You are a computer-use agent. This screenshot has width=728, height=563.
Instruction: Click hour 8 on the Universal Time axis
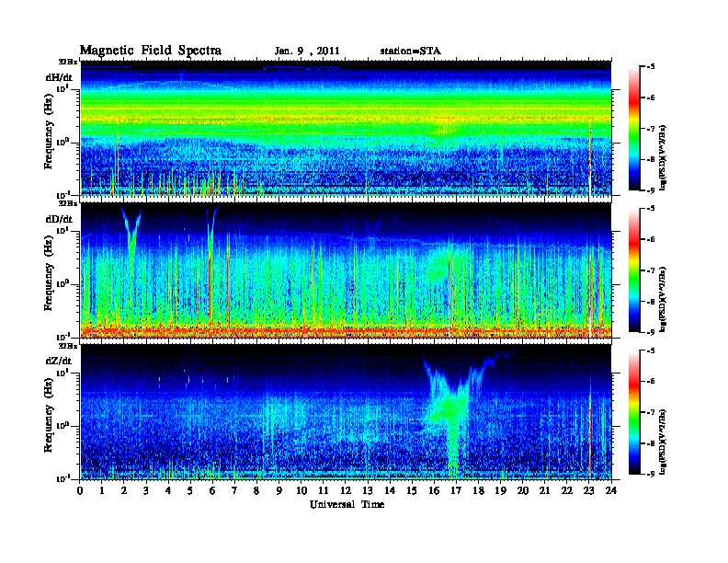pyautogui.click(x=256, y=490)
